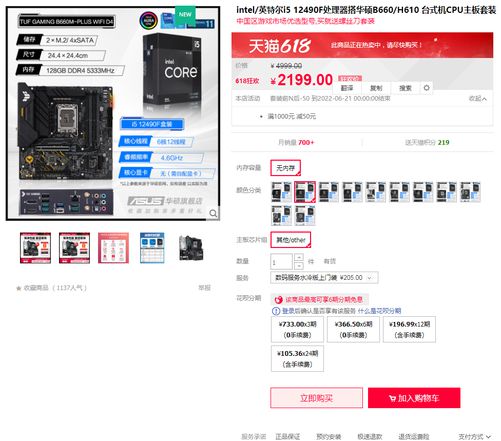Click the 立即购买 button
The width and height of the screenshot is (501, 441).
pos(316,398)
